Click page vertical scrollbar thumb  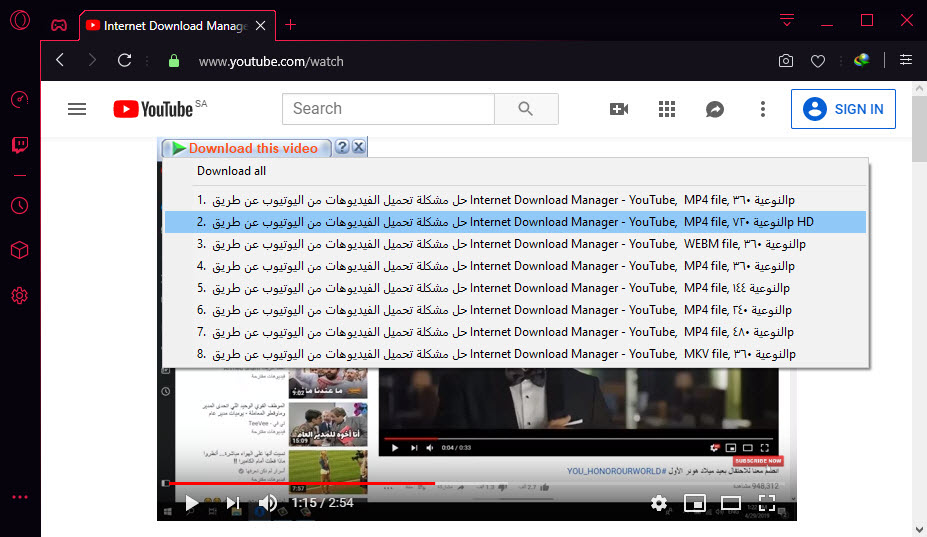click(x=919, y=128)
